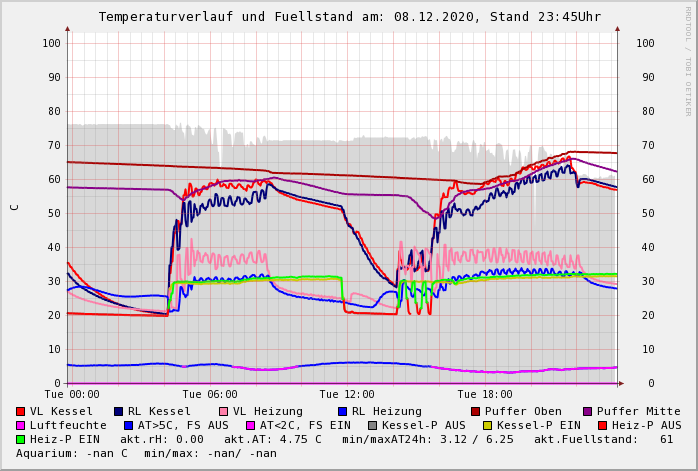Click the chart title Temperaturverlauf und Fuellstand
698x471 pixels.
(x=349, y=17)
